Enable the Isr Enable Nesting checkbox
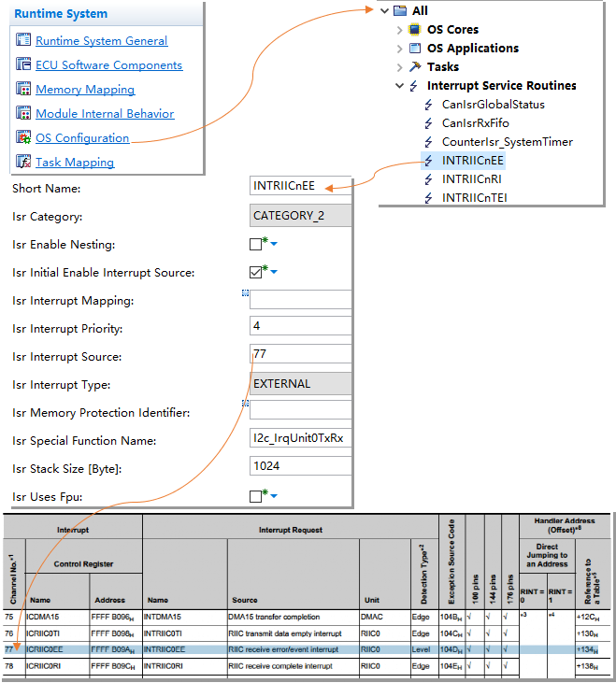The image size is (616, 683). click(256, 245)
